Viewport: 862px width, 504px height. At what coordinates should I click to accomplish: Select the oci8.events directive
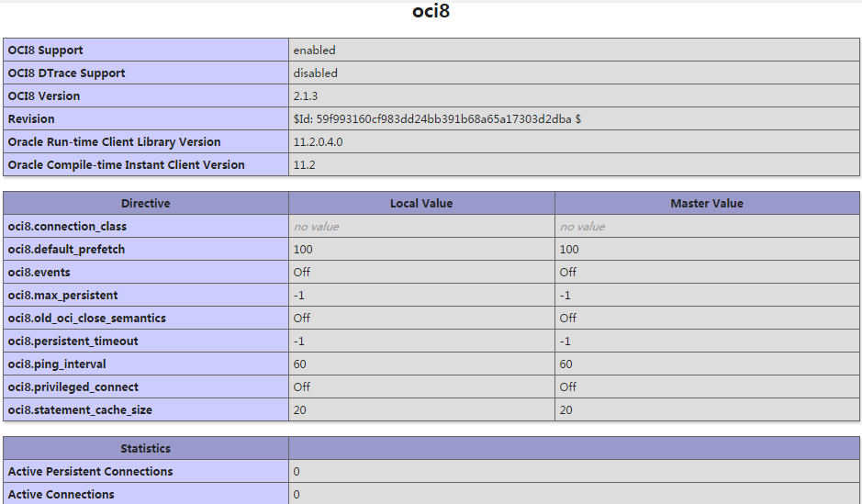[x=39, y=273]
